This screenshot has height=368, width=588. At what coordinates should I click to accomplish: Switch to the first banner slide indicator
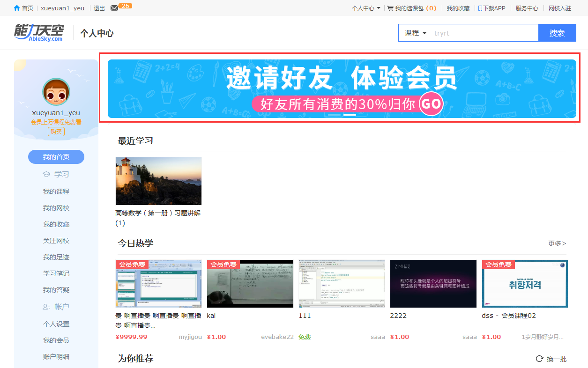[334, 115]
